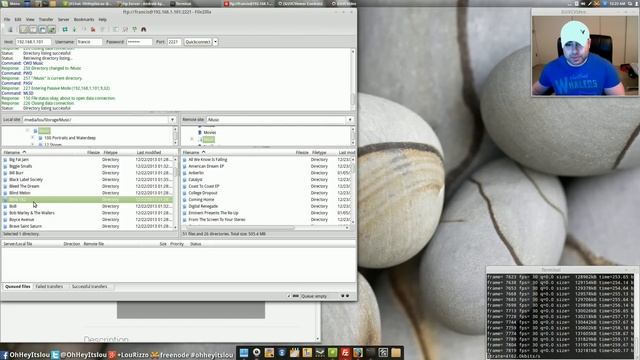
Task: Select the Catalyst remote folder
Action: tap(195, 180)
